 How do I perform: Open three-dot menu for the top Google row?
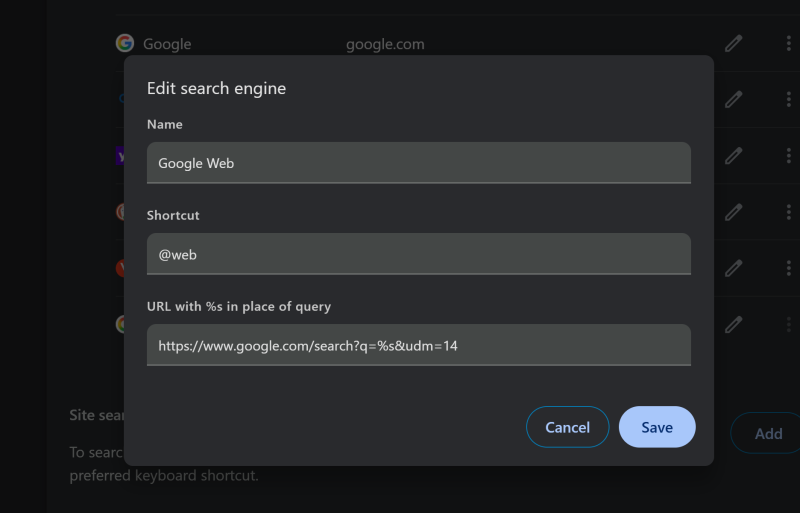(x=788, y=44)
